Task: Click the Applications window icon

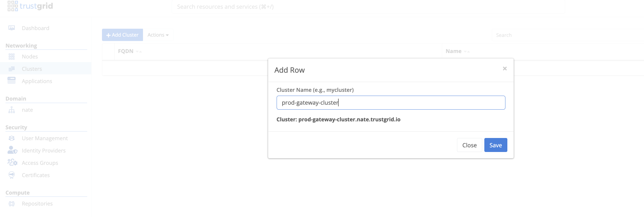Action: (11, 80)
